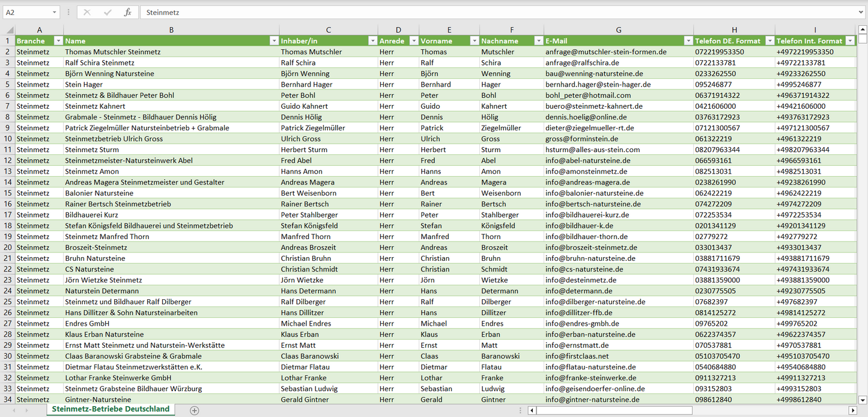
Task: Click the horizontal scrollbar left arrow
Action: (532, 410)
